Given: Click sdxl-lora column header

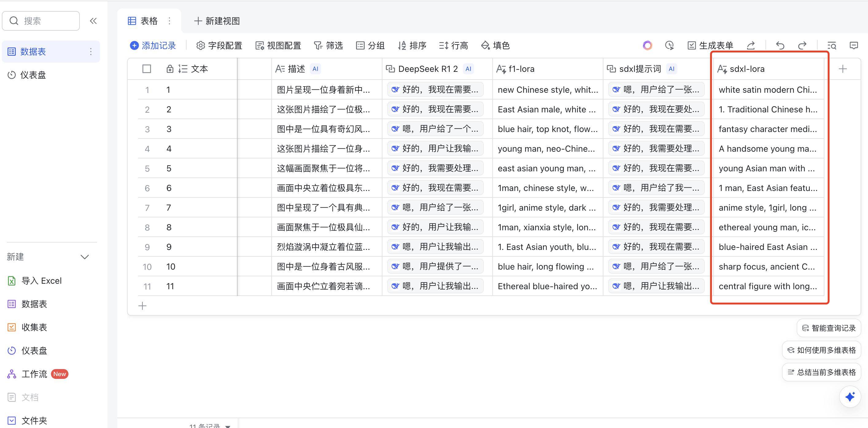Looking at the screenshot, I should click(x=769, y=69).
